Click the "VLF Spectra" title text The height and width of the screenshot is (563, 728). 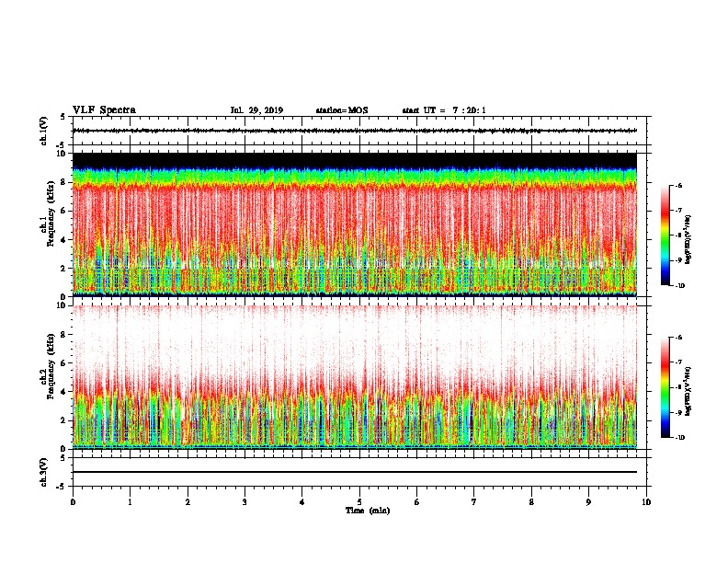(104, 110)
